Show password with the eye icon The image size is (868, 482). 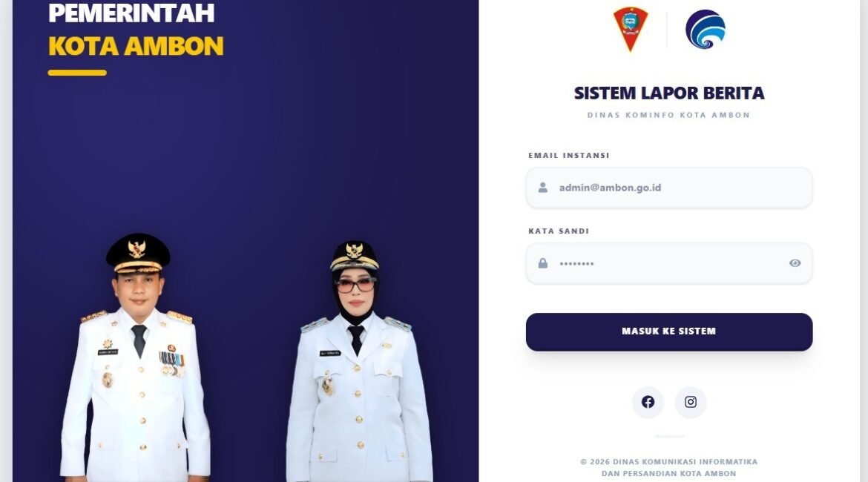pyautogui.click(x=795, y=263)
